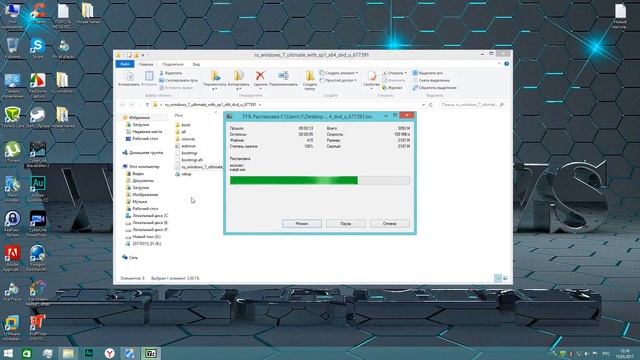Click Invert selection in the ribbon

pos(434,88)
